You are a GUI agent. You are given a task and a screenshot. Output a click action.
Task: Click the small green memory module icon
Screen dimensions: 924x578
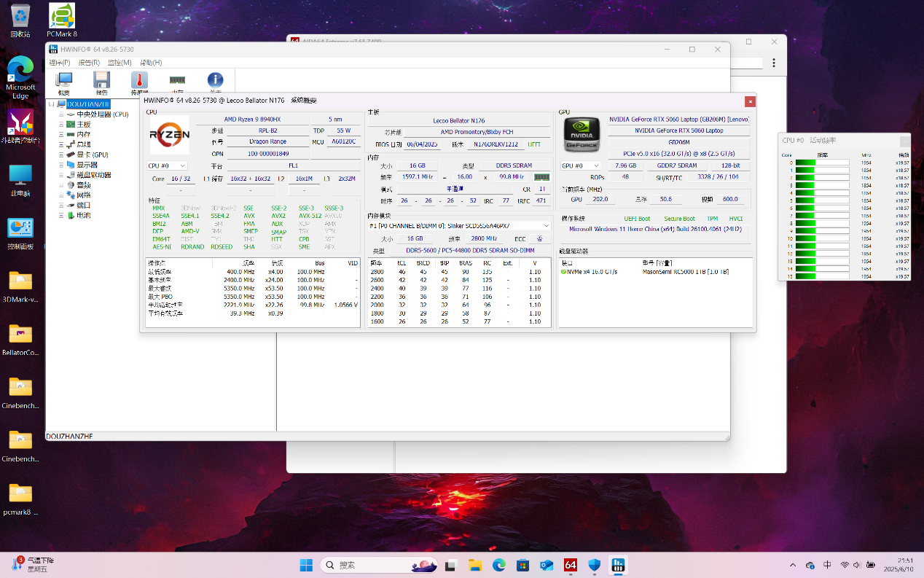(541, 176)
